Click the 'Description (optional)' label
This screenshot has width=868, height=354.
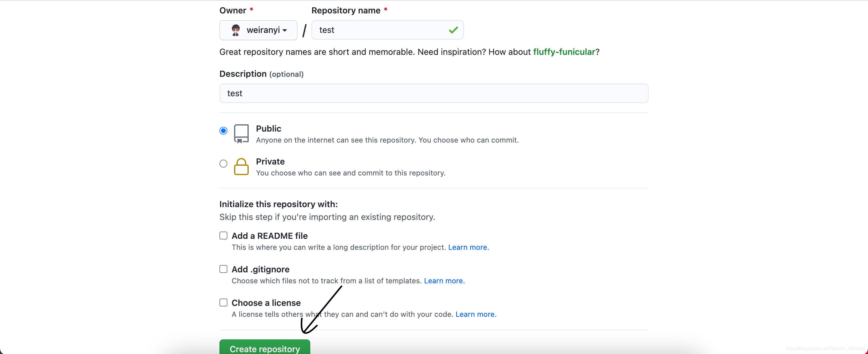261,74
